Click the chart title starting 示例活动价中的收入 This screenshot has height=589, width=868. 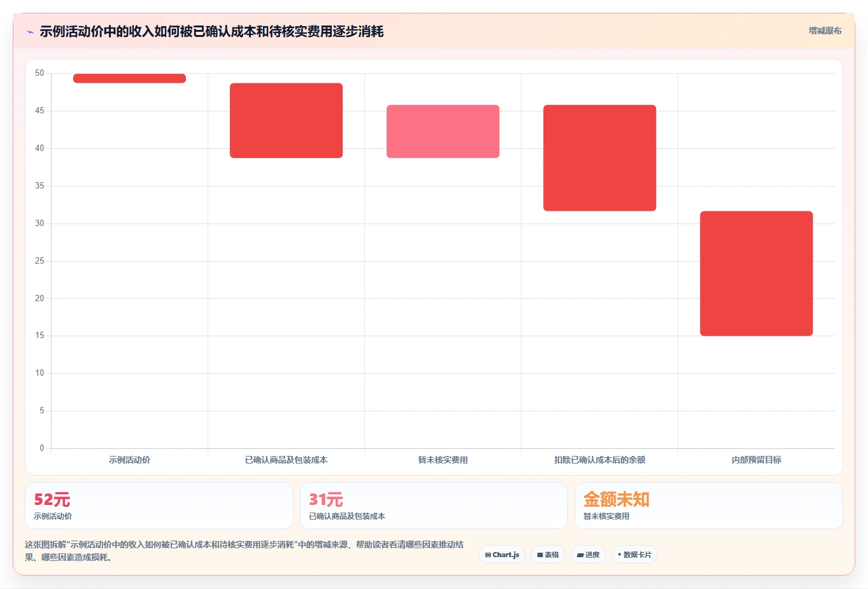point(211,31)
